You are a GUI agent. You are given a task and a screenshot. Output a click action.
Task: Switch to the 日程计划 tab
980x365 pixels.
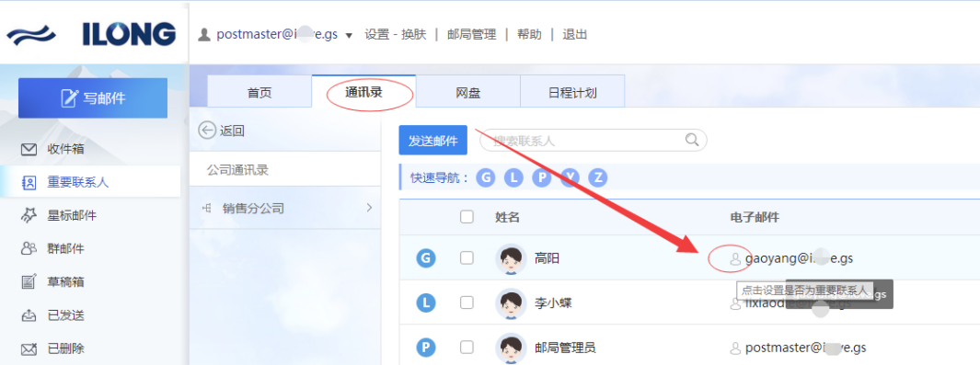(571, 93)
